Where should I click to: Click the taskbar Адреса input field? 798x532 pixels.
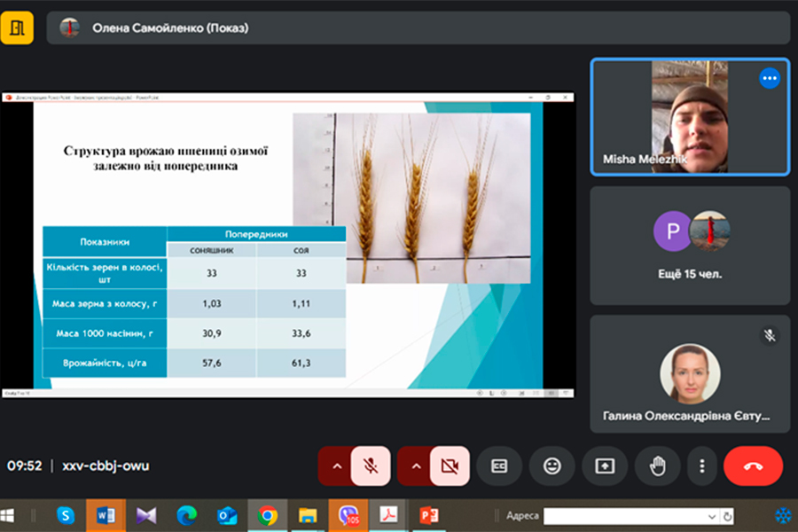tap(625, 516)
